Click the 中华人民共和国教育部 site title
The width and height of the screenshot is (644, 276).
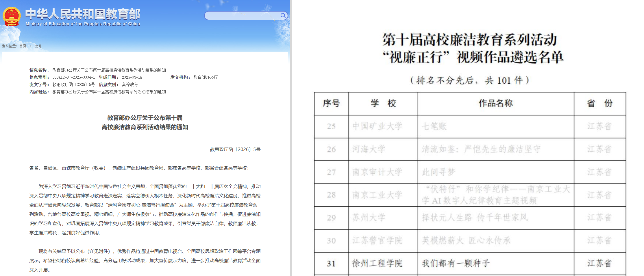point(83,14)
